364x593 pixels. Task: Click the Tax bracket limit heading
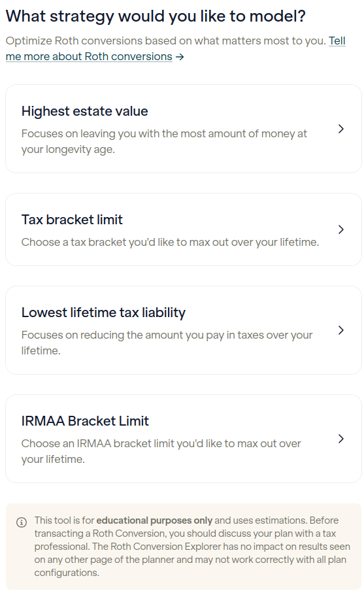(x=72, y=220)
